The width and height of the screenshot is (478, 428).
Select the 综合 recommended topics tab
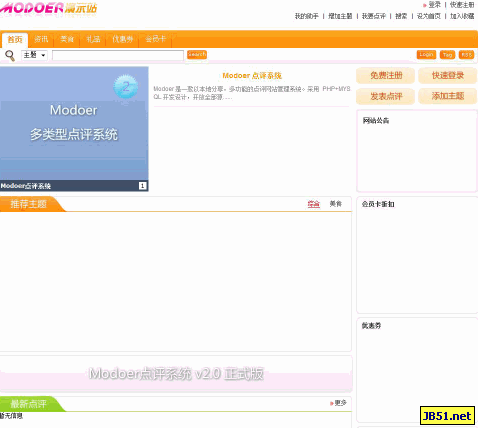point(314,204)
